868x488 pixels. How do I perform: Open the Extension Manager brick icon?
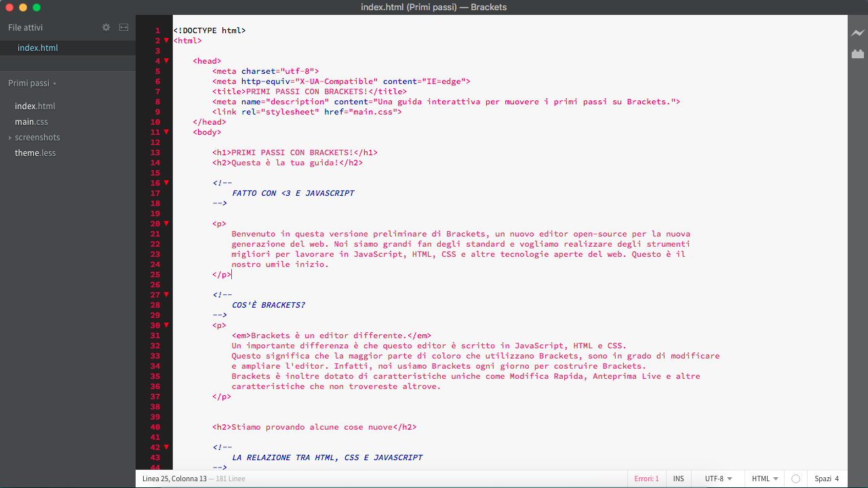click(858, 54)
